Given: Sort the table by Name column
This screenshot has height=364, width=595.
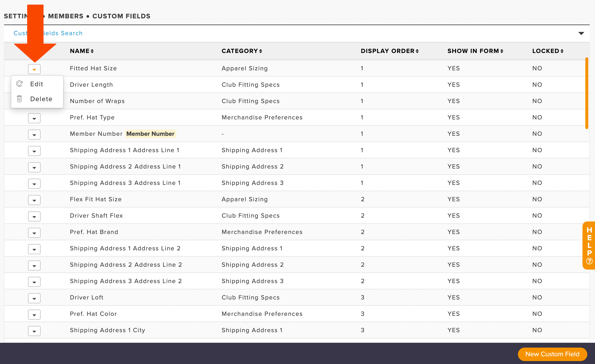Looking at the screenshot, I should (x=82, y=51).
